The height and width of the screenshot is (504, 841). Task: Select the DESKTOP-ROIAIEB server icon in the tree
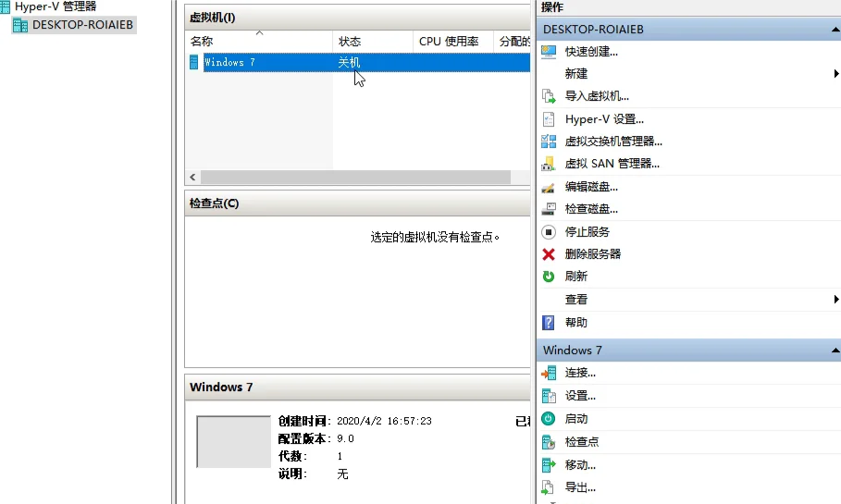click(20, 25)
